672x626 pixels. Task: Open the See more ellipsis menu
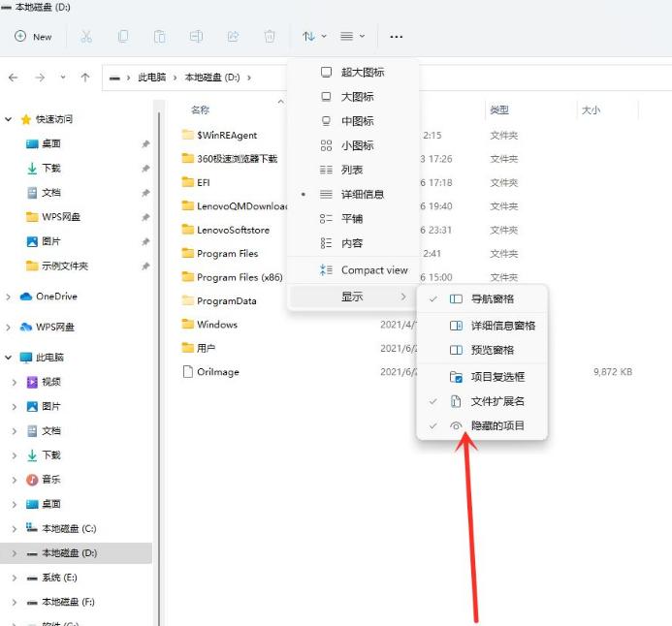tap(396, 37)
